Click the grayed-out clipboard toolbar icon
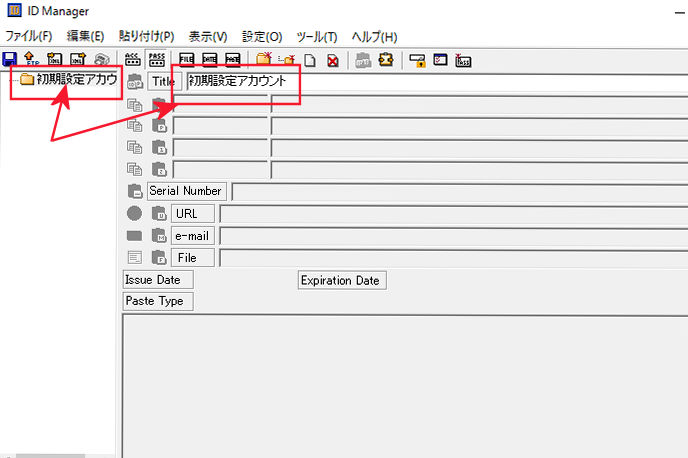 pyautogui.click(x=363, y=60)
